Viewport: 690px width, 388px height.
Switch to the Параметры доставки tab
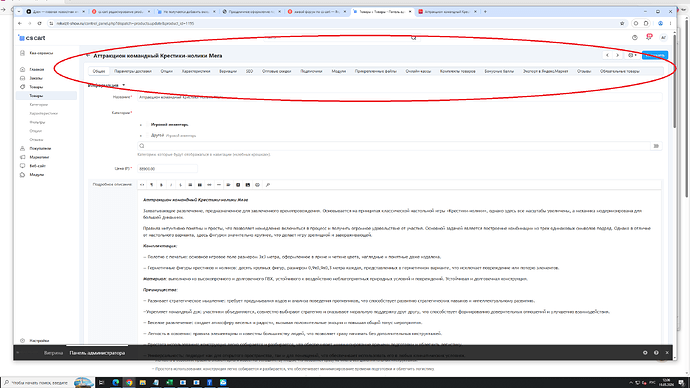click(x=133, y=71)
